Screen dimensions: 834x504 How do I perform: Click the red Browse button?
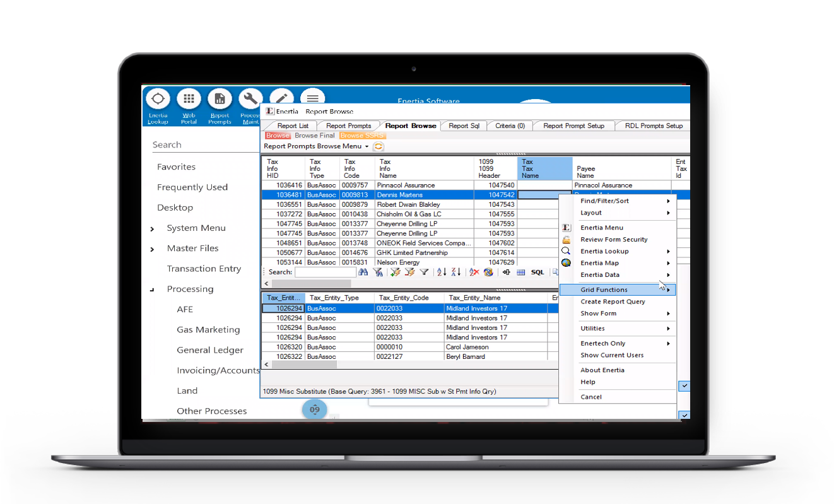point(278,136)
